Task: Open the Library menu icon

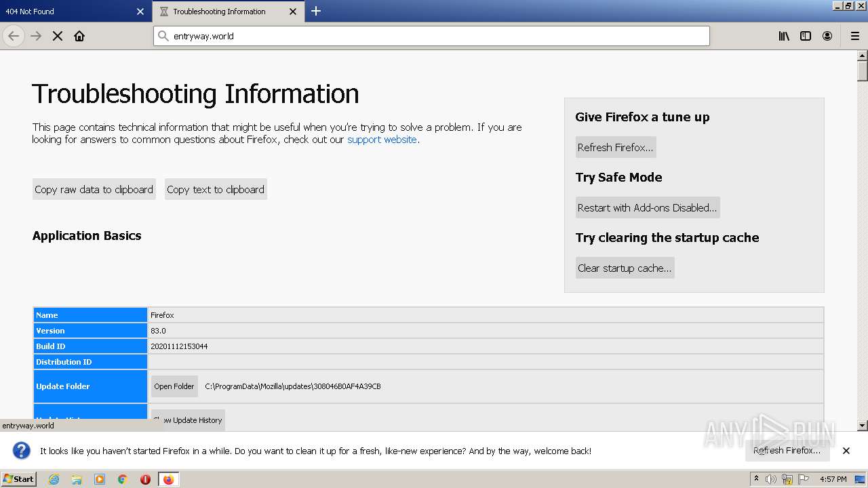Action: click(784, 36)
